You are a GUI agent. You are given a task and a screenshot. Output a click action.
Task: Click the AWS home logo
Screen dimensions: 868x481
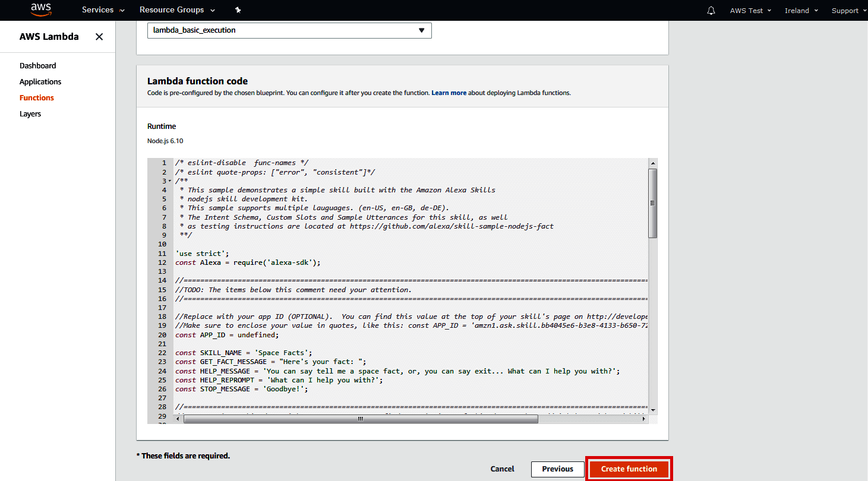[40, 10]
